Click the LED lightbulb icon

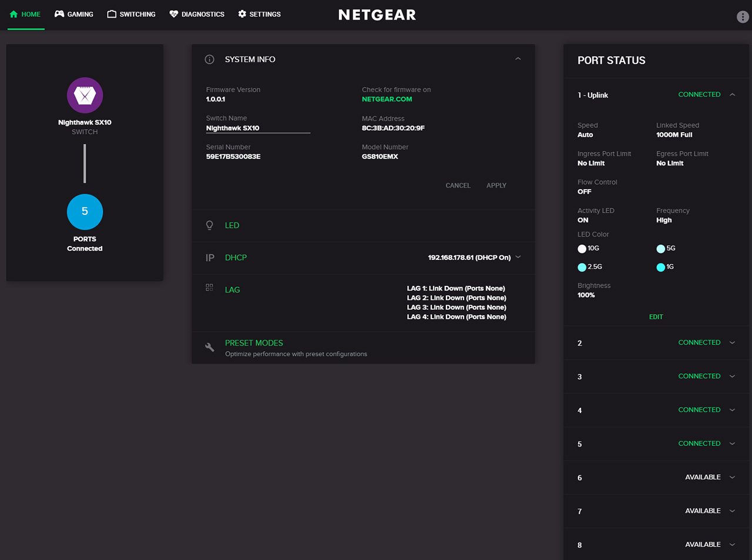pyautogui.click(x=209, y=225)
